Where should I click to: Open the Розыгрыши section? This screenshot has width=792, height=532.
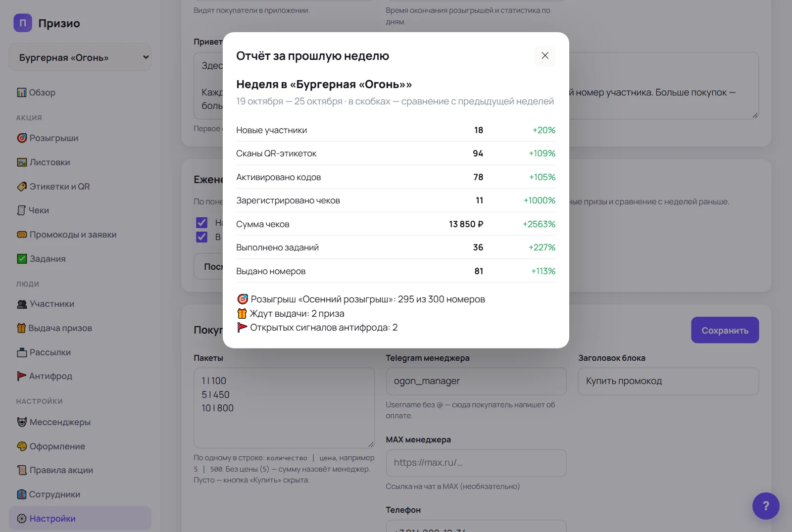pos(80,138)
